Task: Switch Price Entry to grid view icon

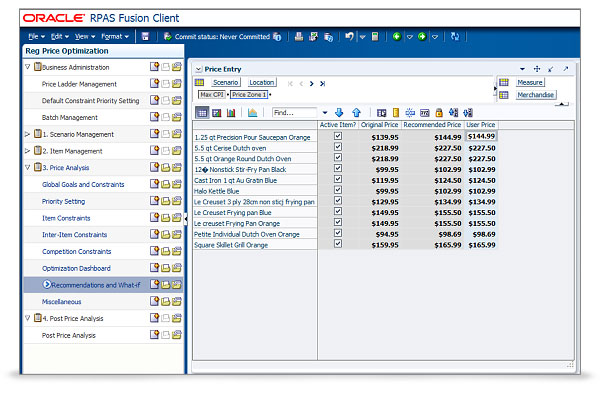Action: 202,112
